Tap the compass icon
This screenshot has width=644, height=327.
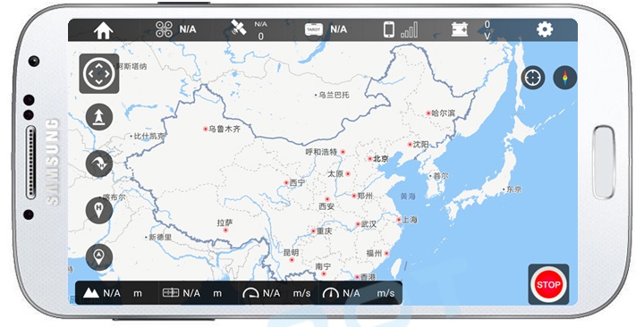point(565,78)
